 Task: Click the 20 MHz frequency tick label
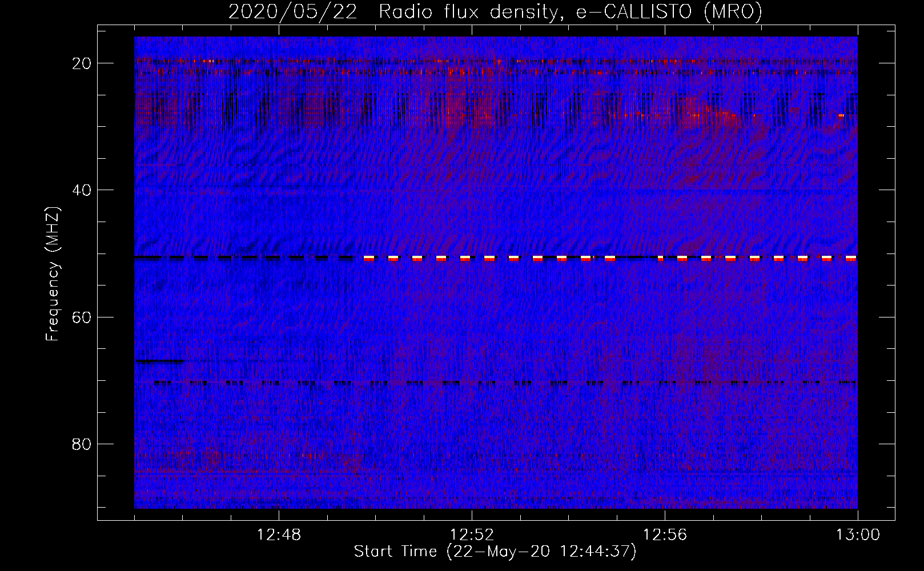click(82, 63)
